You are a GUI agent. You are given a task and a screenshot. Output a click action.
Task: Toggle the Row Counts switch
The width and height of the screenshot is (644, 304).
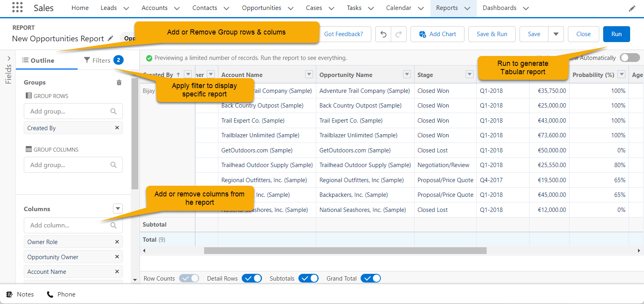coord(189,278)
